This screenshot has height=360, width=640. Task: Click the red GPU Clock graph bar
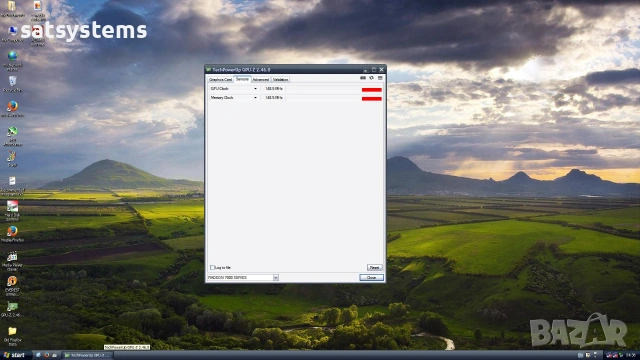click(x=371, y=90)
